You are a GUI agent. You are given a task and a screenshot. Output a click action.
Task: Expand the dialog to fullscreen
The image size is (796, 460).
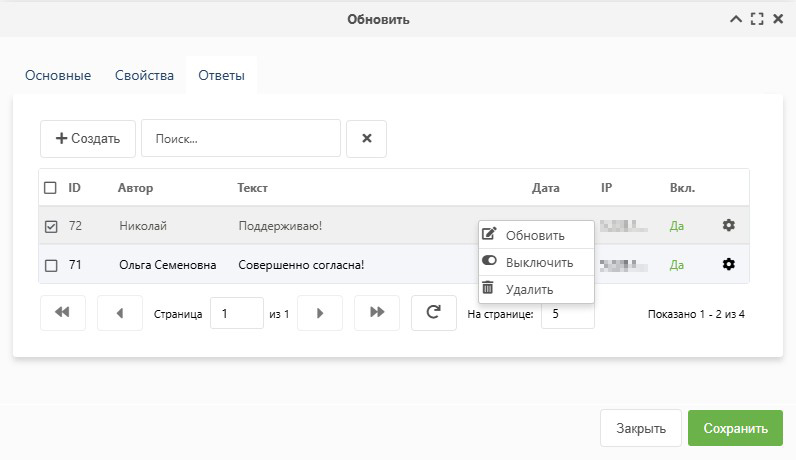757,19
